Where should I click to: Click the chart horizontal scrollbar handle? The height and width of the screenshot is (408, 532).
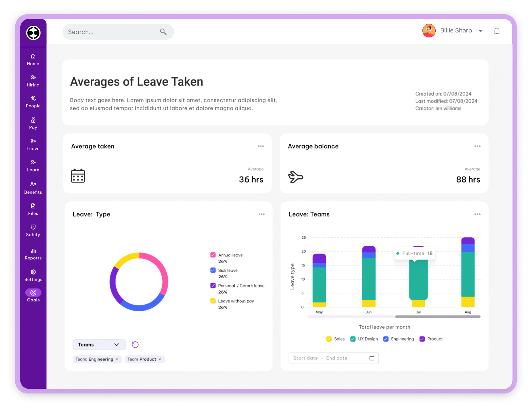[438, 317]
